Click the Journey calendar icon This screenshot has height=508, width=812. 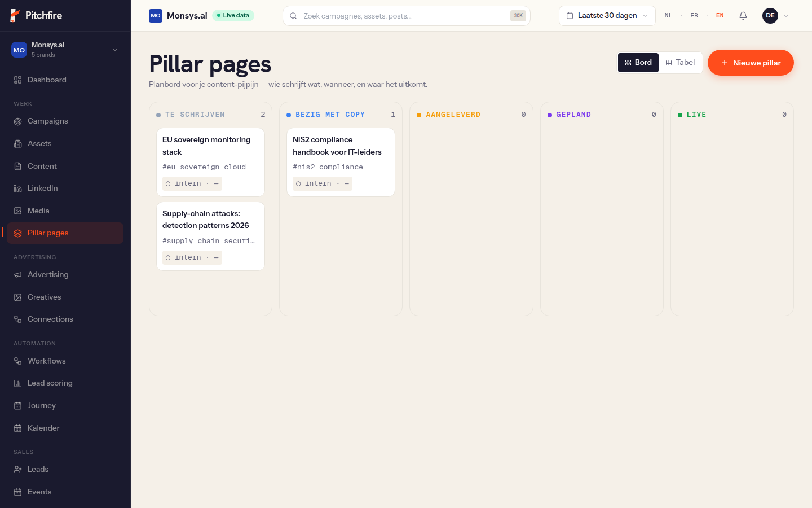(18, 406)
